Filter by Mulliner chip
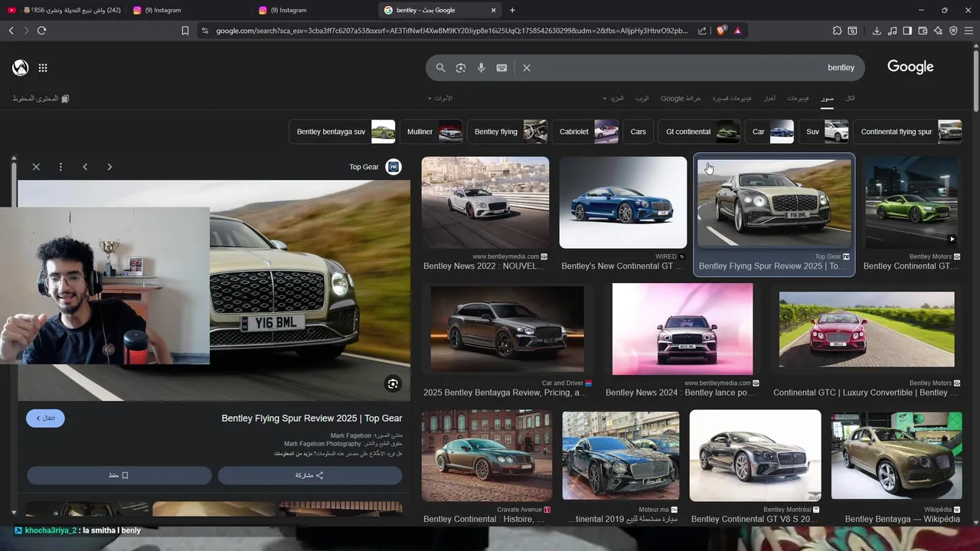This screenshot has height=551, width=980. click(431, 132)
